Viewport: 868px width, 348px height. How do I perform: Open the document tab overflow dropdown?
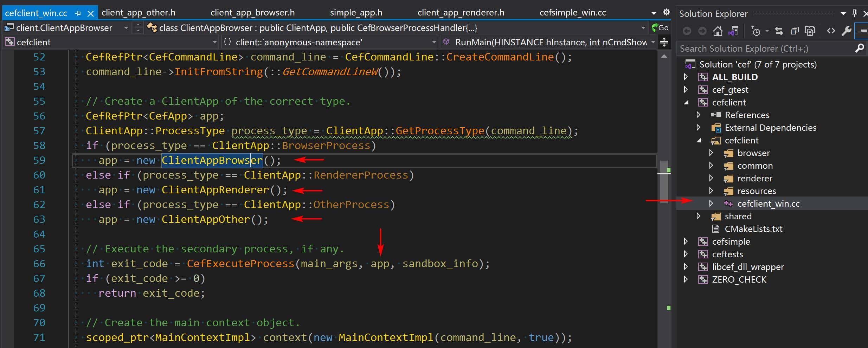pyautogui.click(x=654, y=13)
